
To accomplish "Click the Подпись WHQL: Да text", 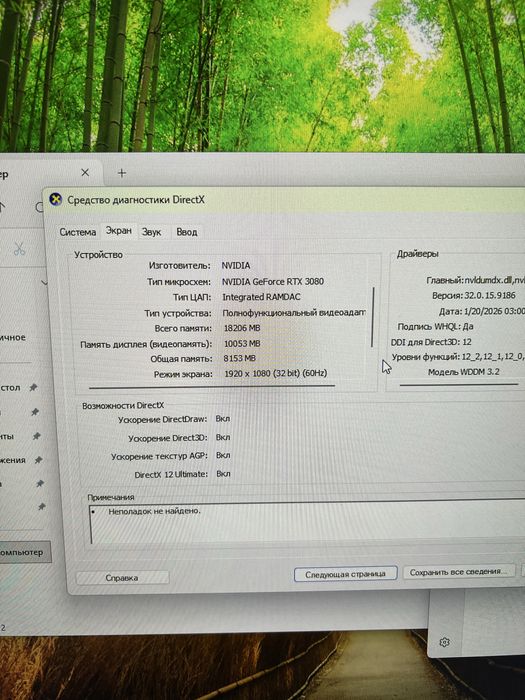I will click(435, 327).
